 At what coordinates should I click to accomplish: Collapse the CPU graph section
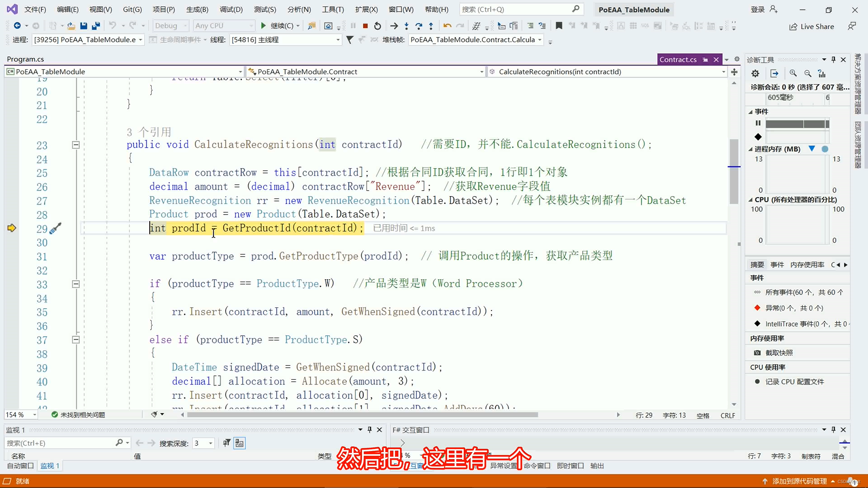click(x=750, y=200)
